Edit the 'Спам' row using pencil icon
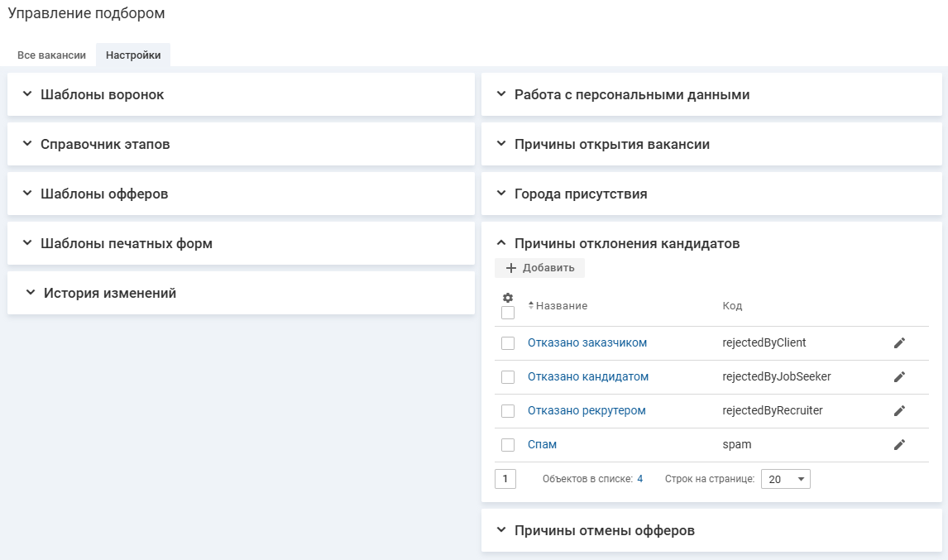Viewport: 948px width, 560px height. (899, 445)
